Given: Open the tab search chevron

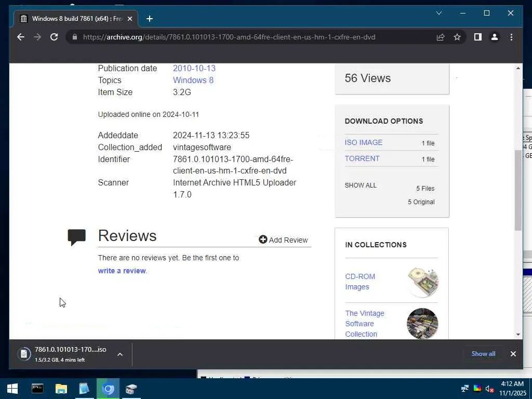Looking at the screenshot, I should pos(438,13).
